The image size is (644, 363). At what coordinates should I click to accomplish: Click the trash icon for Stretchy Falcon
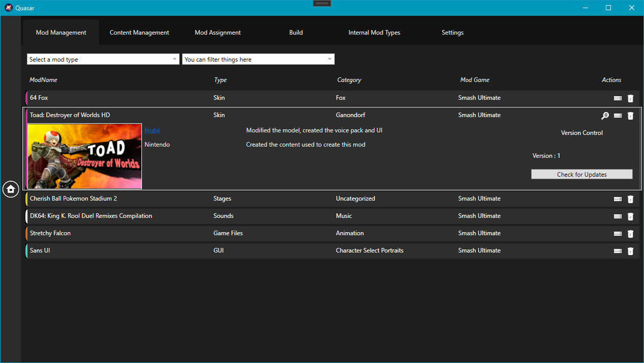pyautogui.click(x=630, y=233)
